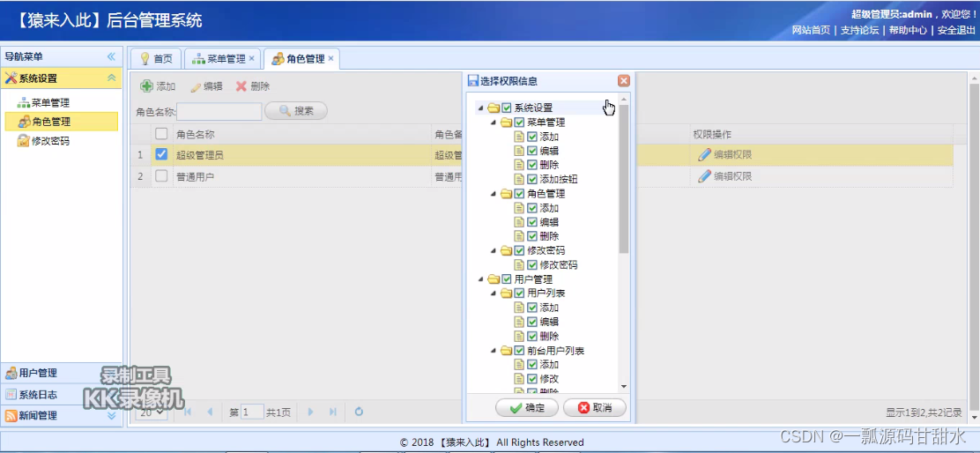Click the 帮助中心 link

[908, 29]
